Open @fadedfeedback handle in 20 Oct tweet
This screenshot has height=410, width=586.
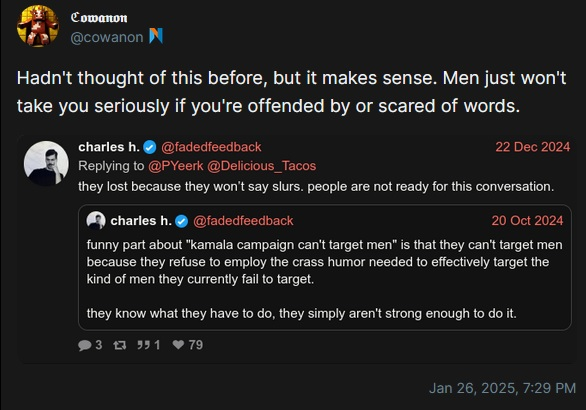point(243,221)
